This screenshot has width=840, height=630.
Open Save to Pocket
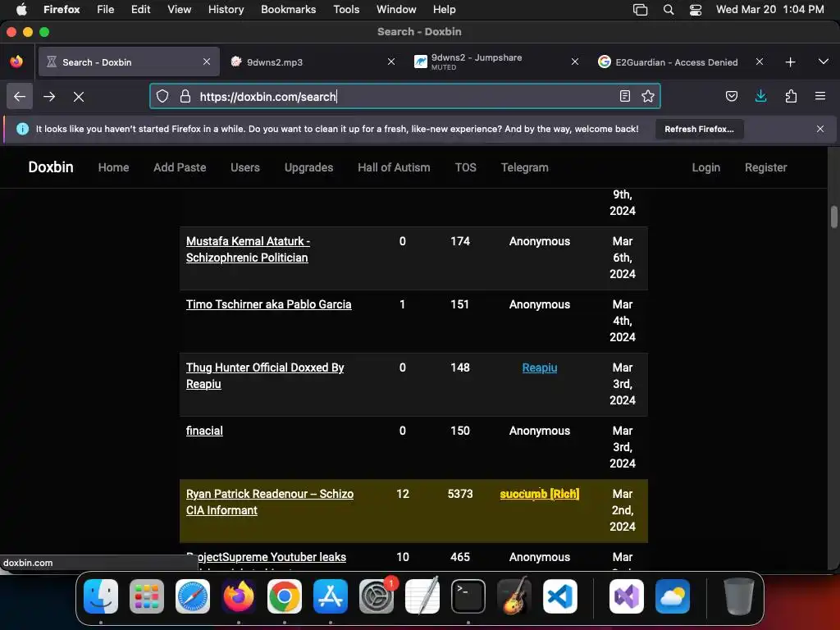click(x=731, y=97)
